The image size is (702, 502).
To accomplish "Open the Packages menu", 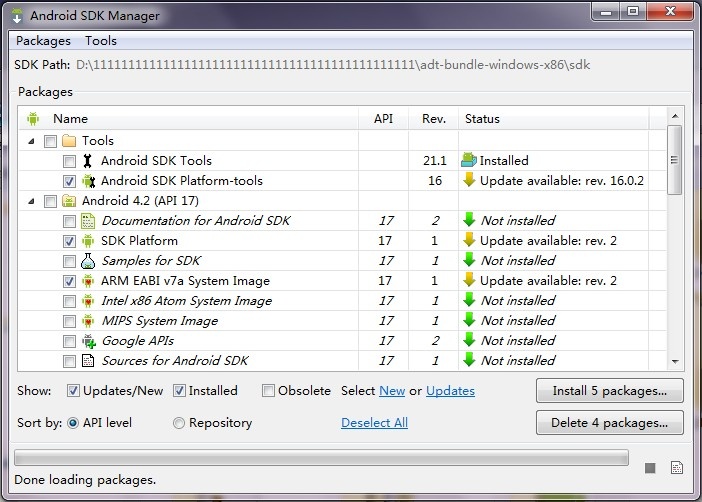I will tap(43, 41).
